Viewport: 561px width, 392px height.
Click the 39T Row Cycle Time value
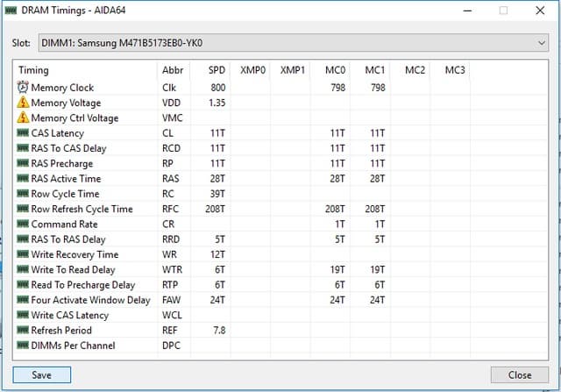217,194
